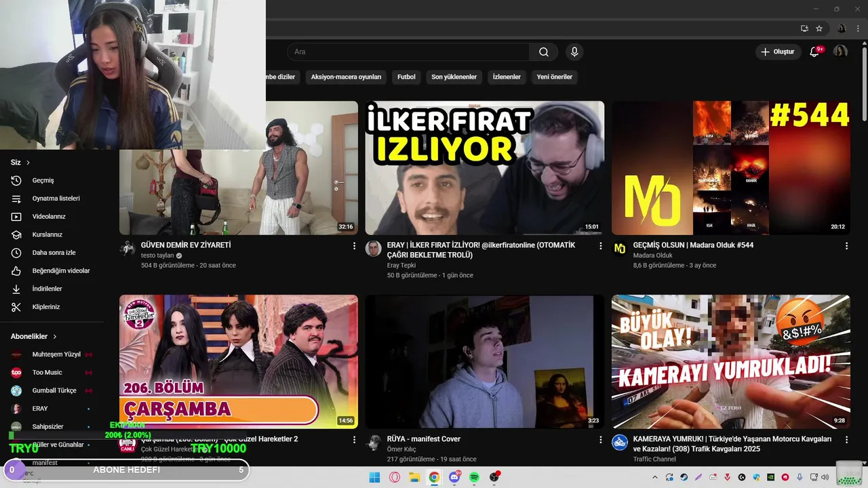Open Muhteşem Yüzyıl subscription channel
The height and width of the screenshot is (488, 868).
52,354
